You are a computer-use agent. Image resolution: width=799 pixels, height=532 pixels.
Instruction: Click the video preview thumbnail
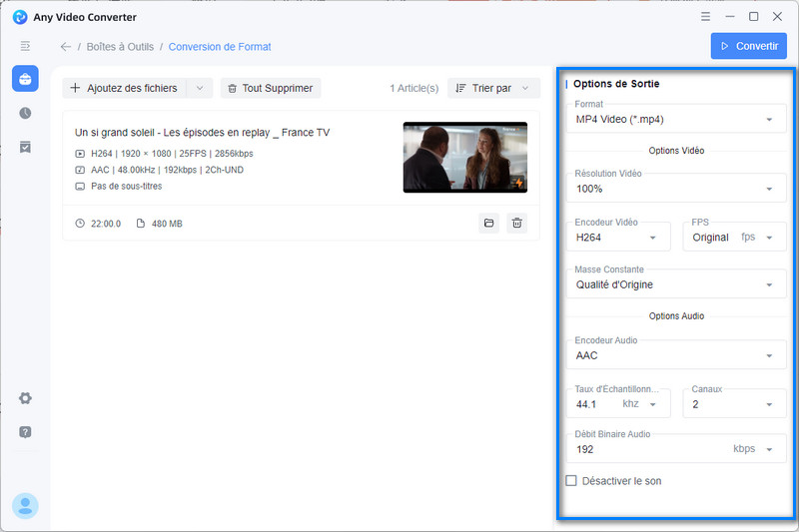point(464,157)
